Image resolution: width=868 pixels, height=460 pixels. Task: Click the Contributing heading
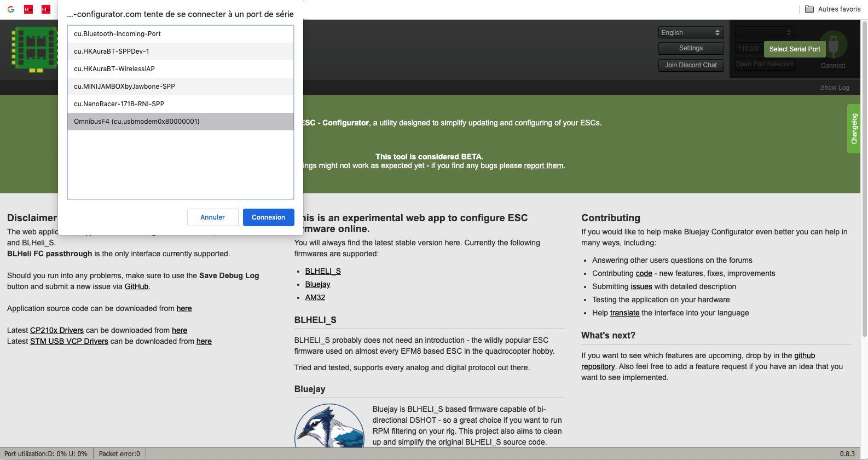coord(611,218)
